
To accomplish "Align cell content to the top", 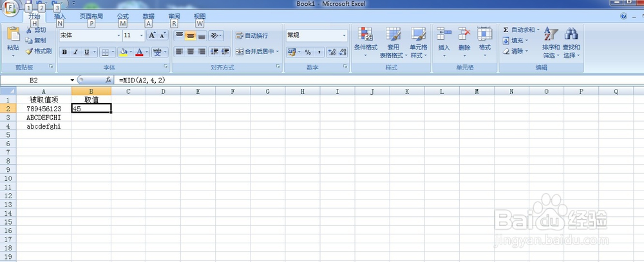I will point(179,35).
